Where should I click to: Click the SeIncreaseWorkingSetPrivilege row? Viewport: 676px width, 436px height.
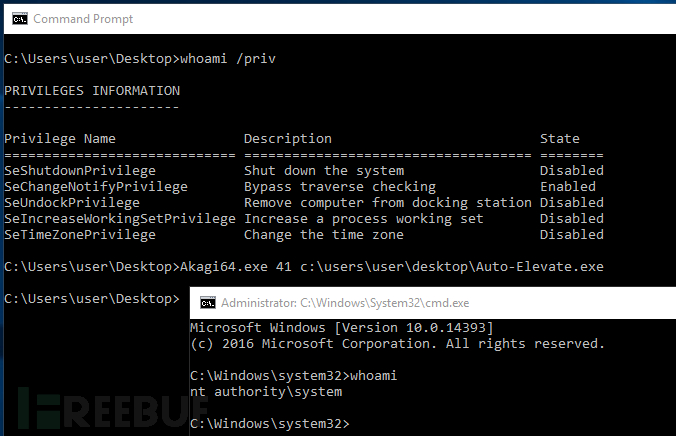coord(304,219)
